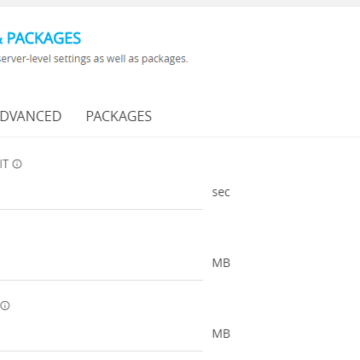Click empty tab bar space right of PACKAGES

point(257,116)
